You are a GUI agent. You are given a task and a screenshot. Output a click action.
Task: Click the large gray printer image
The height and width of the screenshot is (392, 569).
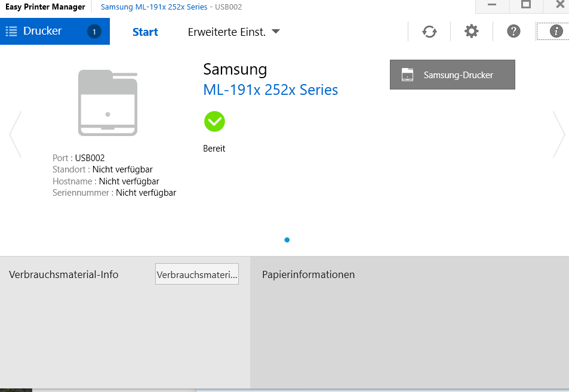click(x=108, y=103)
